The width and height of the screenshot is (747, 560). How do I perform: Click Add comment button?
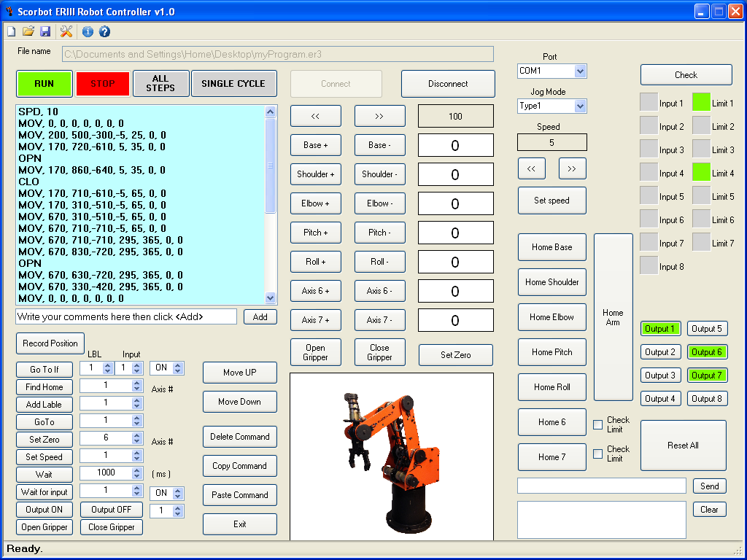click(260, 317)
